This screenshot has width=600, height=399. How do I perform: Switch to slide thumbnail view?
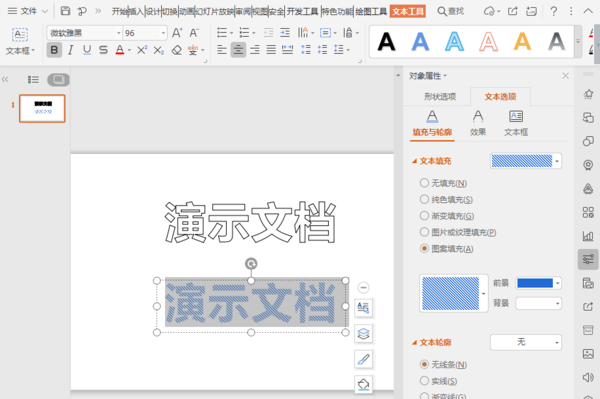tap(58, 80)
